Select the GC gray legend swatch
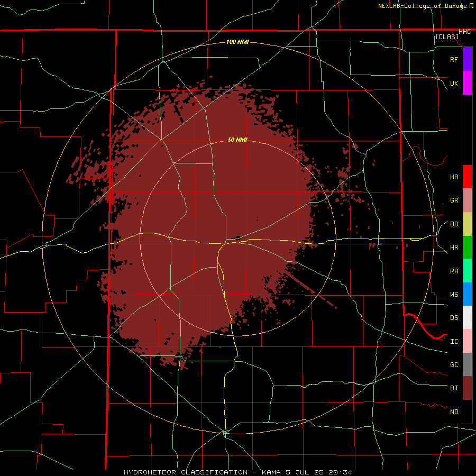This screenshot has height=476, width=476. [467, 364]
